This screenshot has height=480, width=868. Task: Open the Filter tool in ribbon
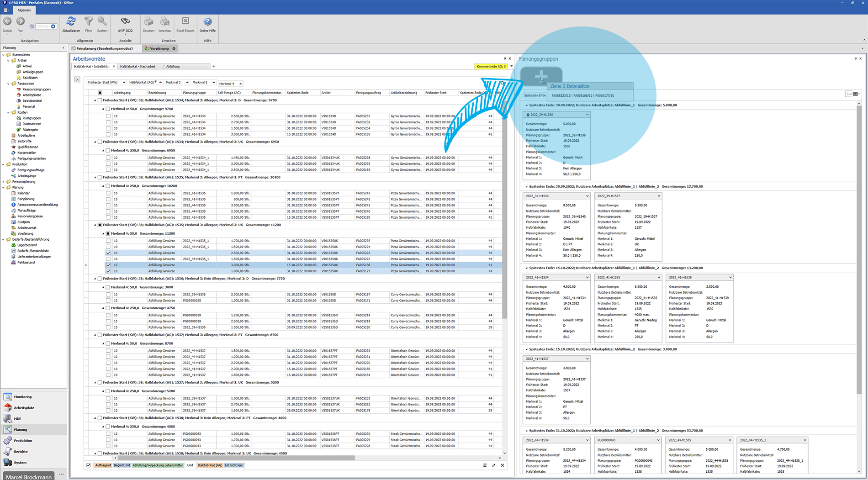click(89, 21)
